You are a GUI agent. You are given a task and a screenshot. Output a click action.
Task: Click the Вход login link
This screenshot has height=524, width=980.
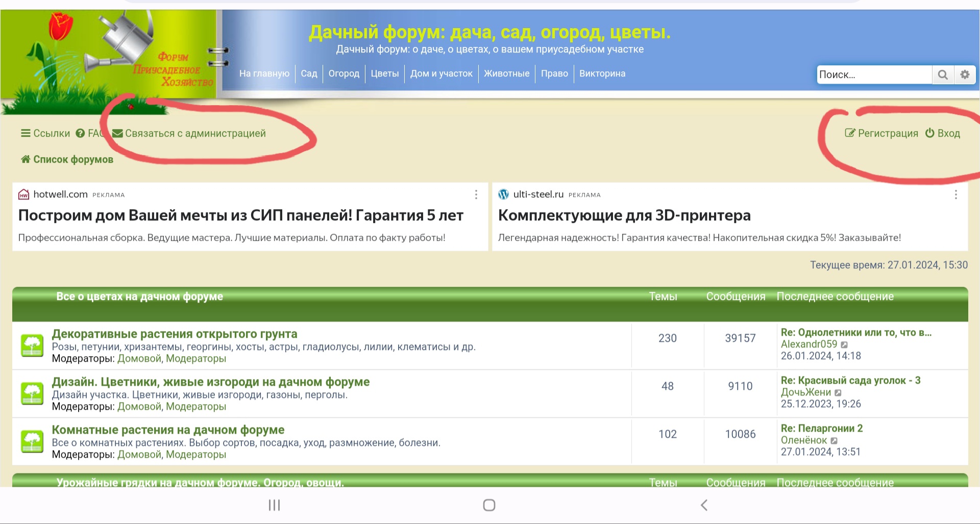[x=943, y=133]
